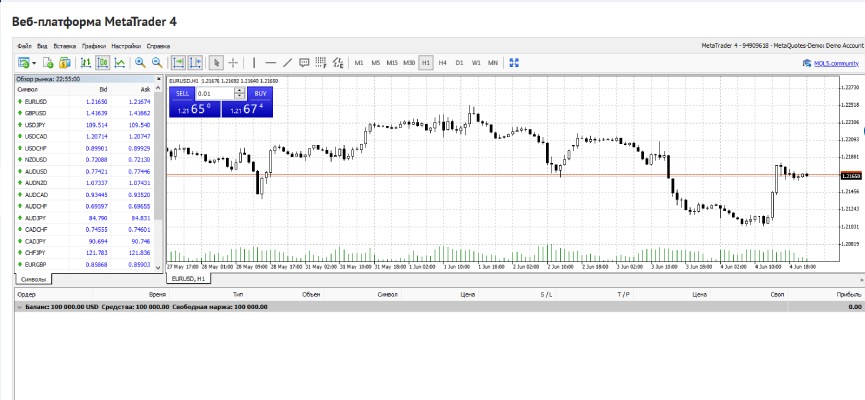
Task: Select the crosshair tool
Action: (x=233, y=63)
